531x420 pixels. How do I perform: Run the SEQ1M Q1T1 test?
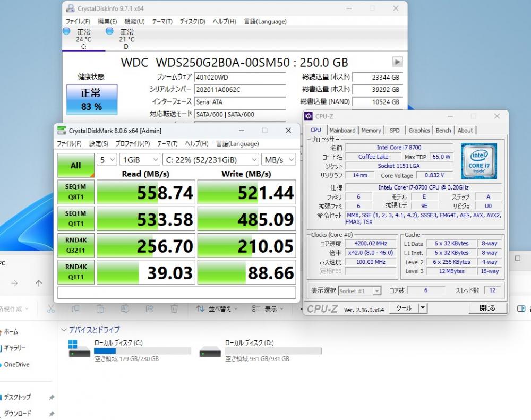(76, 218)
